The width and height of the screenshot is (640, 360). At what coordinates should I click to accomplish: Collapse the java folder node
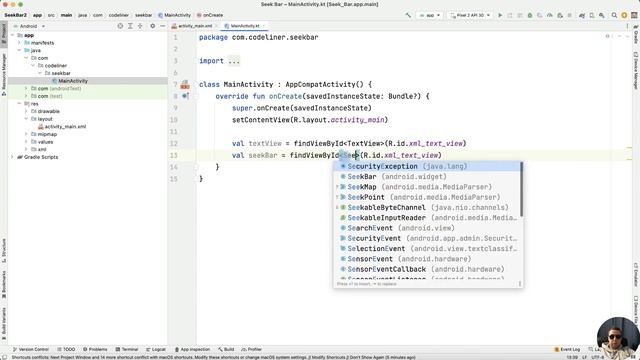pos(19,50)
